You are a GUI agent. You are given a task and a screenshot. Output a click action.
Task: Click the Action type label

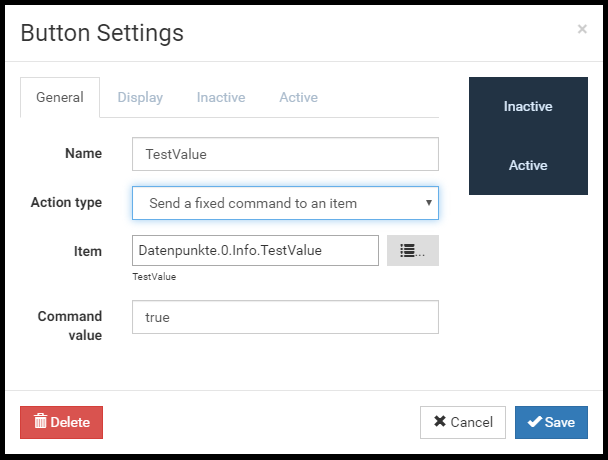pyautogui.click(x=66, y=203)
